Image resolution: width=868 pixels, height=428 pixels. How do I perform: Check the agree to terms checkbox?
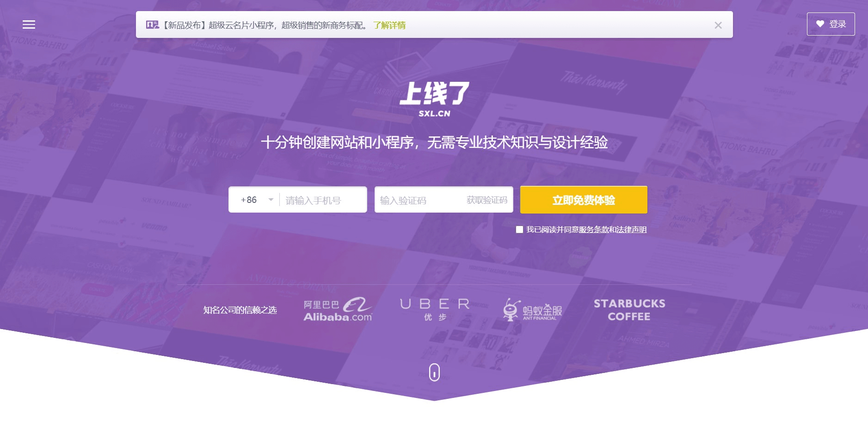pyautogui.click(x=519, y=230)
